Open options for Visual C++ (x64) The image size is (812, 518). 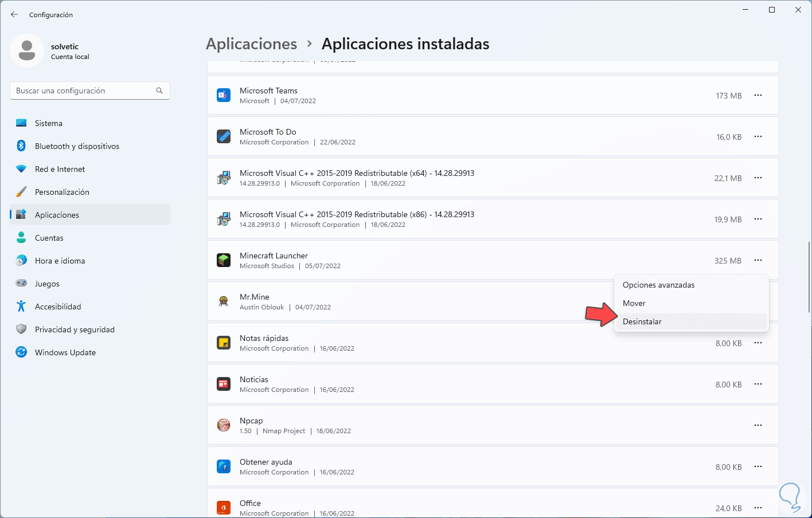758,178
